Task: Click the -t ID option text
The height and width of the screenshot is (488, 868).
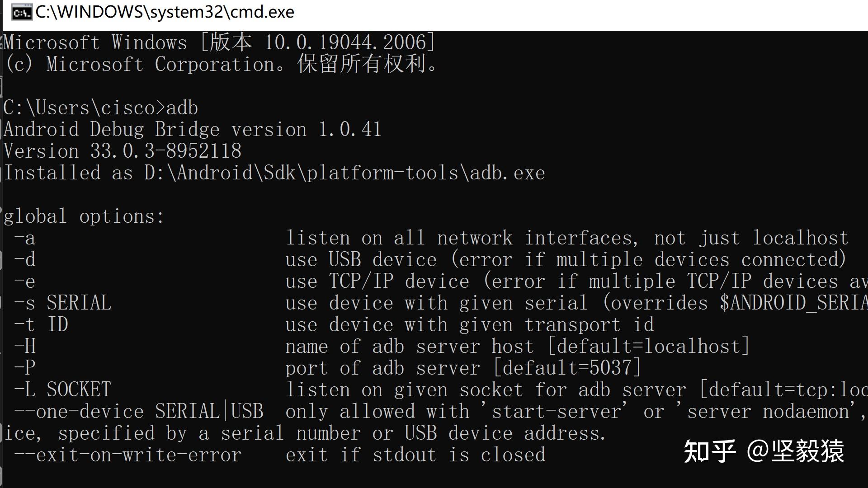Action: (x=41, y=324)
